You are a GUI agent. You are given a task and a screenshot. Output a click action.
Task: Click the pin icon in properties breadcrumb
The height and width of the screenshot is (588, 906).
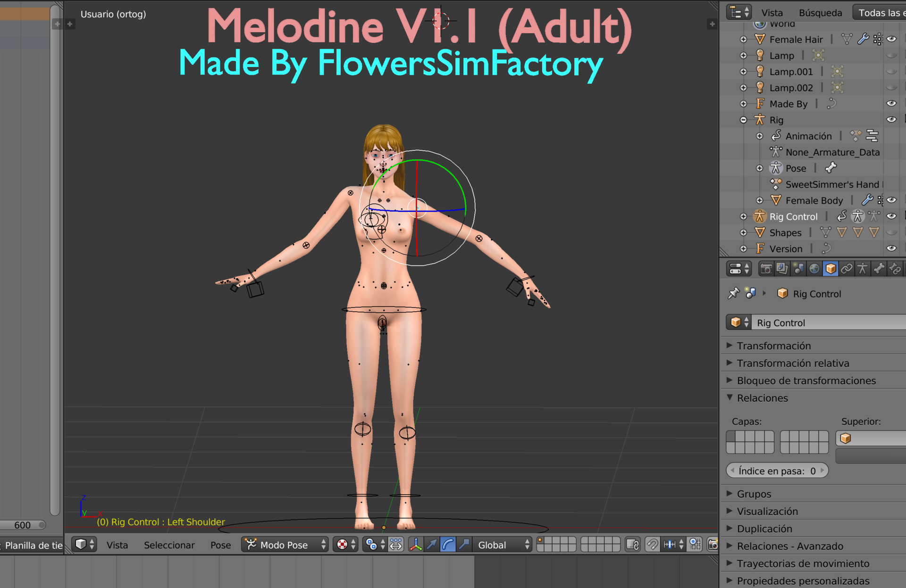[x=733, y=294]
